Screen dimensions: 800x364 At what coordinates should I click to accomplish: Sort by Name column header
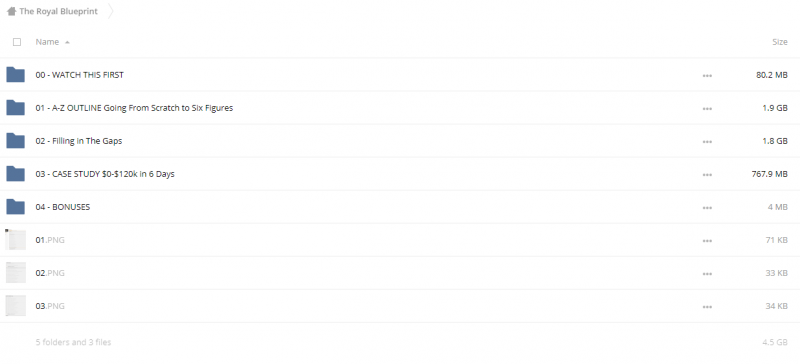(47, 42)
